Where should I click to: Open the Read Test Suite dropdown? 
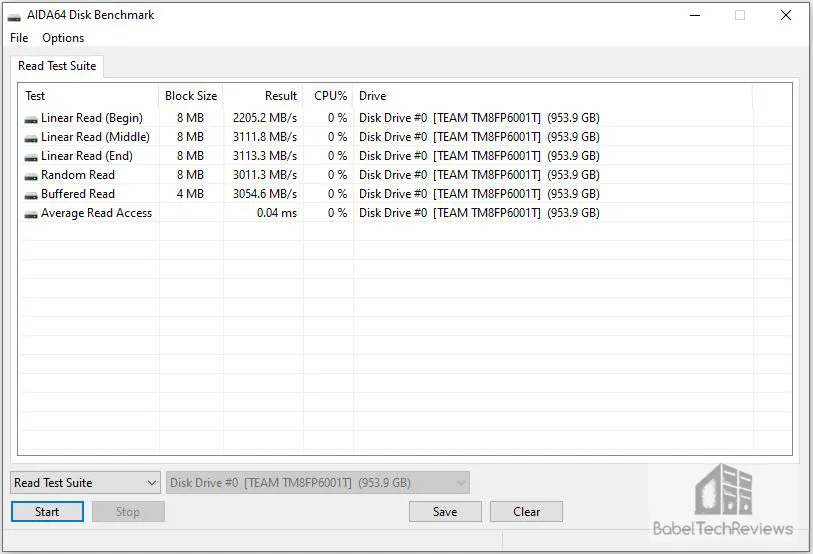(85, 483)
